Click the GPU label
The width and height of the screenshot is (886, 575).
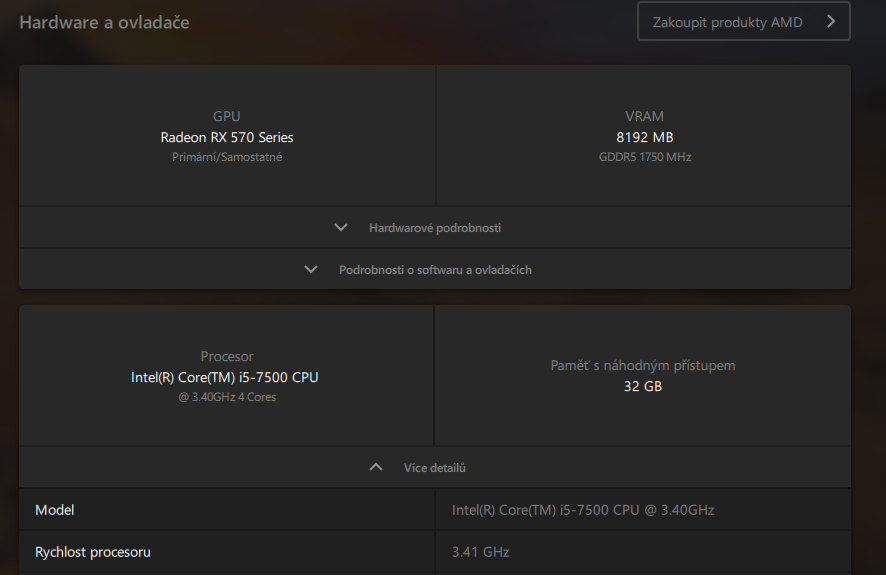click(227, 116)
